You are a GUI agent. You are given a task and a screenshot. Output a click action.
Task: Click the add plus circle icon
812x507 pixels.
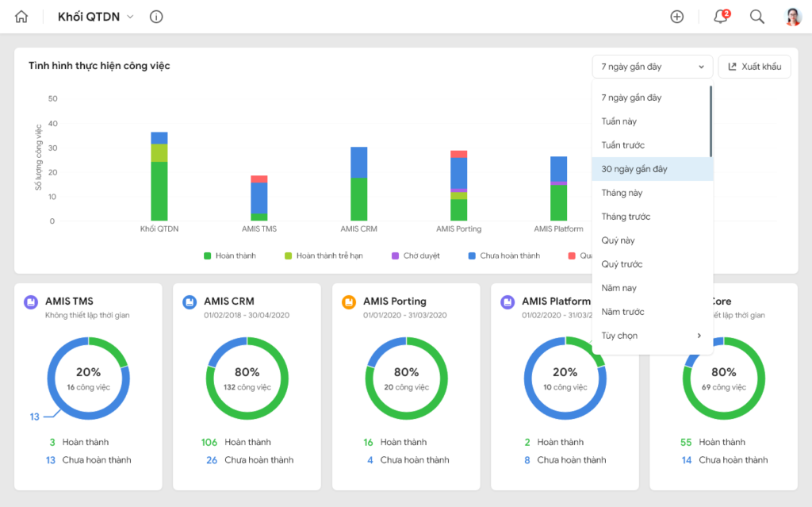[x=677, y=17]
